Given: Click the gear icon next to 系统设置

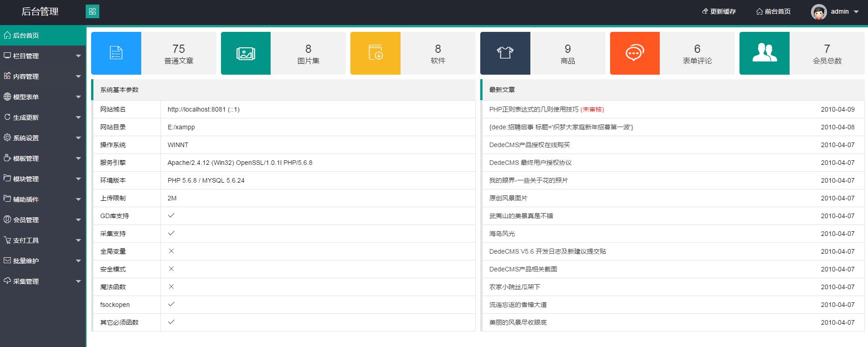Looking at the screenshot, I should click(x=7, y=138).
